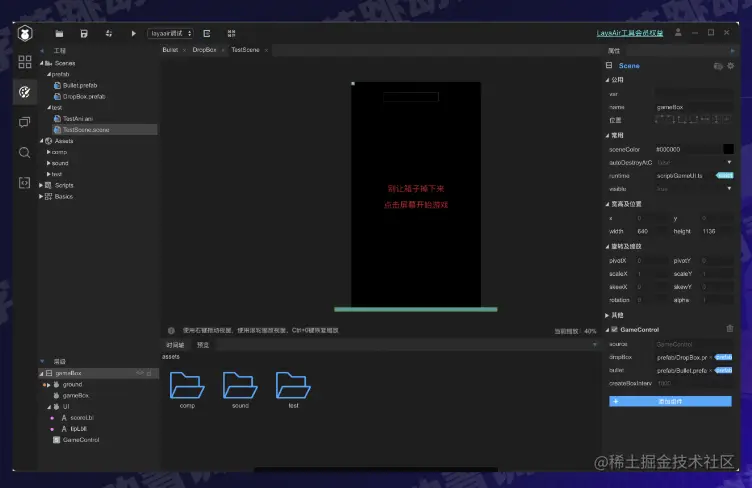Expand the Scripts tree node
Viewport: 752px width, 488px height.
point(41,185)
